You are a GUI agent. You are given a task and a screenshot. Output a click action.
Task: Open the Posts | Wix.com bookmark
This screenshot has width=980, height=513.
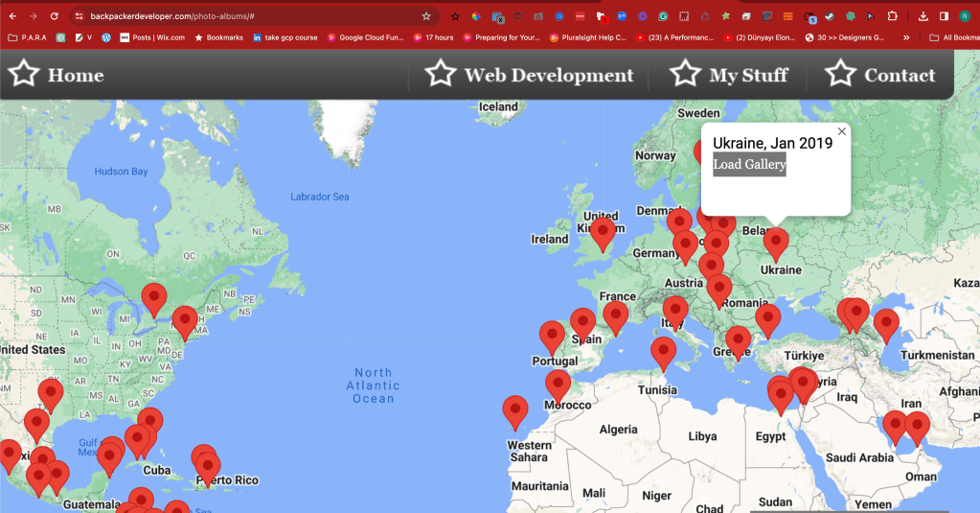(x=152, y=37)
